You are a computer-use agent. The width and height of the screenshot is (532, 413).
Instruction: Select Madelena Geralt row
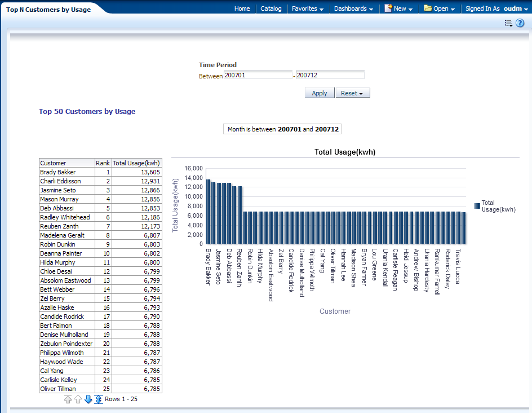point(100,235)
